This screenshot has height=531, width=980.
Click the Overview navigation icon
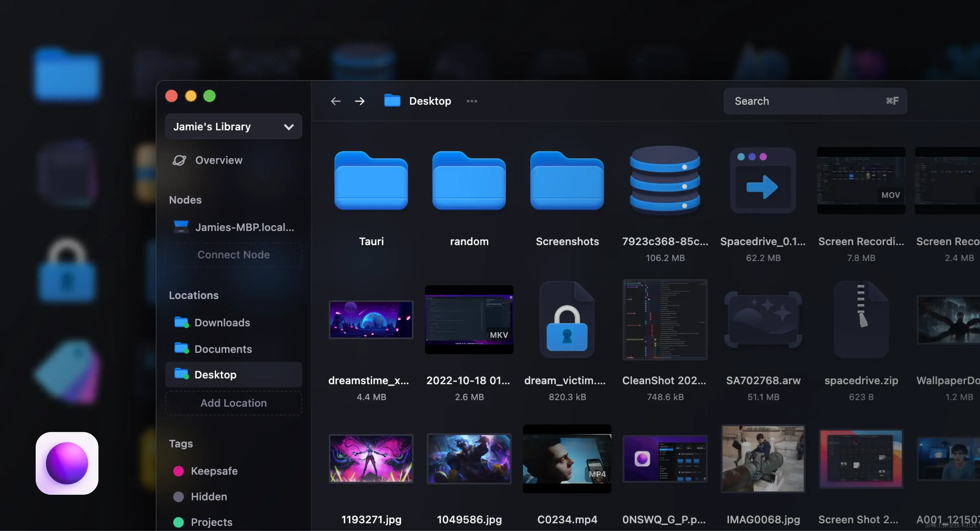click(180, 160)
